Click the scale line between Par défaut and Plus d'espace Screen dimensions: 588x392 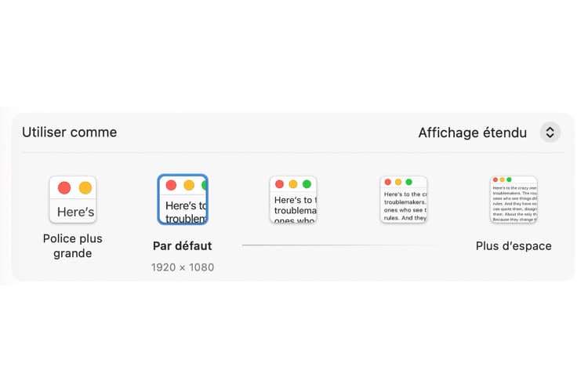coord(337,245)
